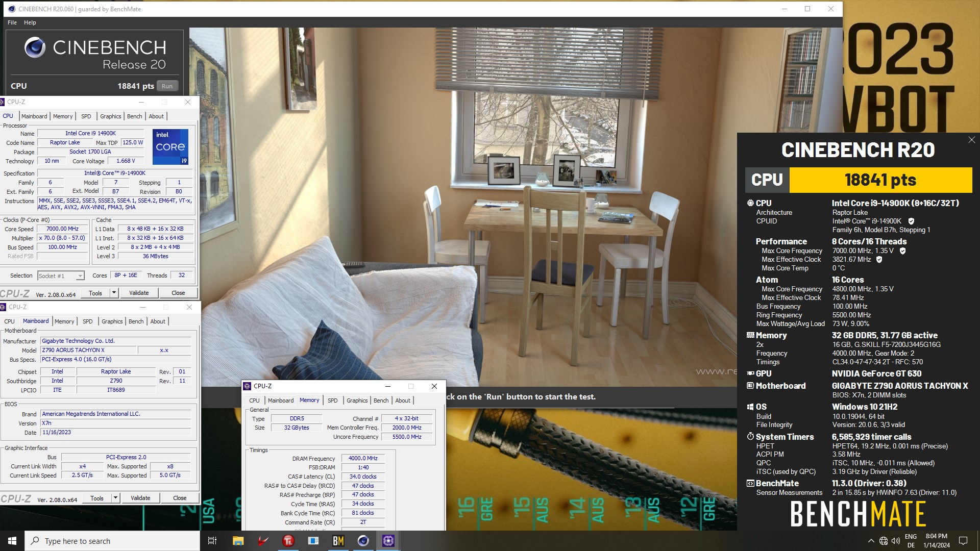Click the Z790 AORUS TACHYON X model field
This screenshot has height=551, width=980.
point(88,350)
